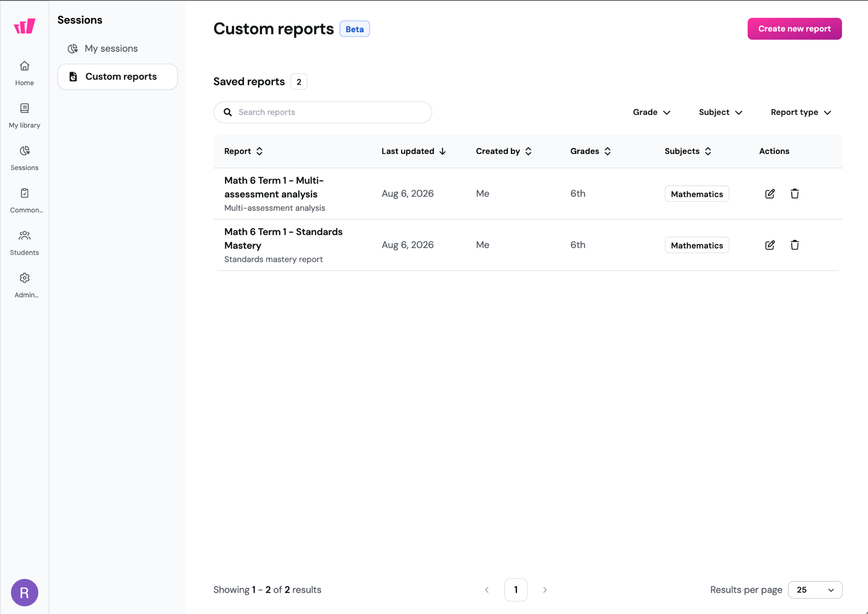Screen dimensions: 868x614
Task: Go to previous results page
Action: pos(487,590)
